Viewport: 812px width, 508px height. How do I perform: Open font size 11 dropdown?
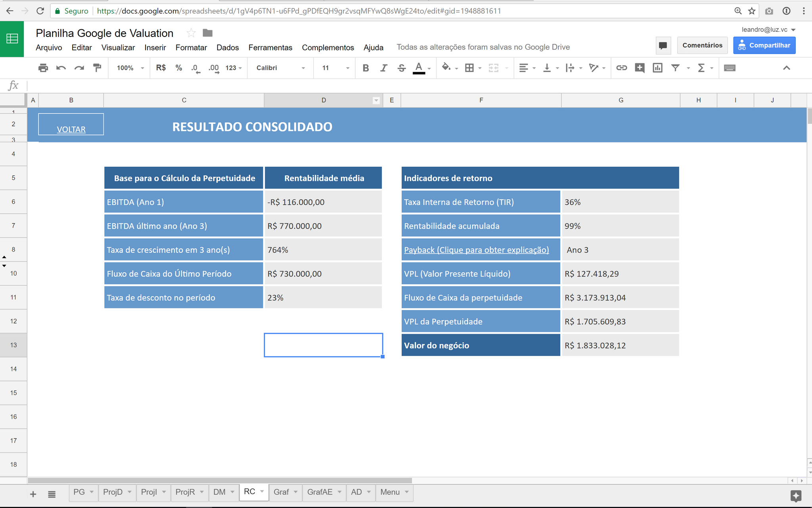[x=335, y=68]
